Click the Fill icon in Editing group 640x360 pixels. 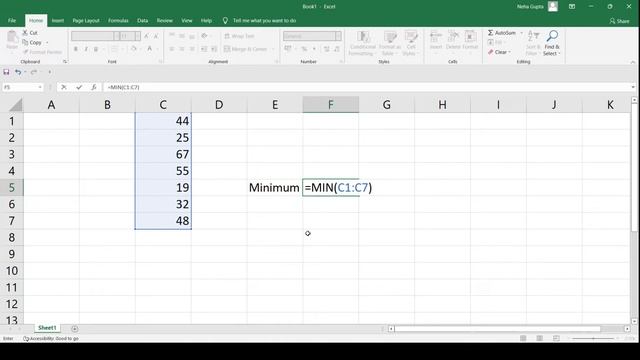pyautogui.click(x=491, y=42)
